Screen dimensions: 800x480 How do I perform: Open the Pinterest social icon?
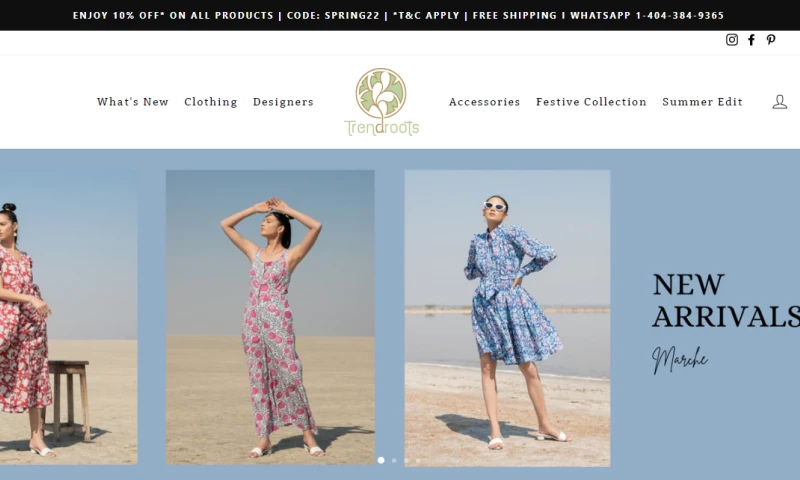771,40
